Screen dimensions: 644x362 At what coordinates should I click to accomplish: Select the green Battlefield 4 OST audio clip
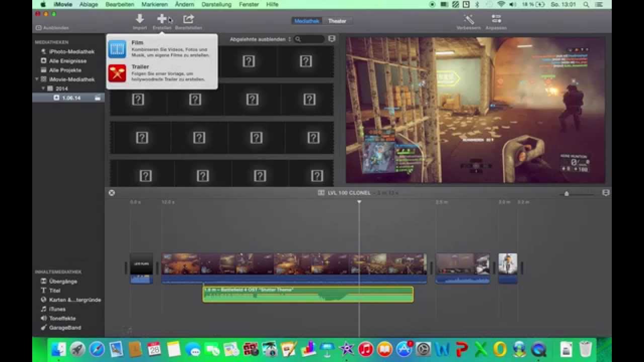pos(308,294)
